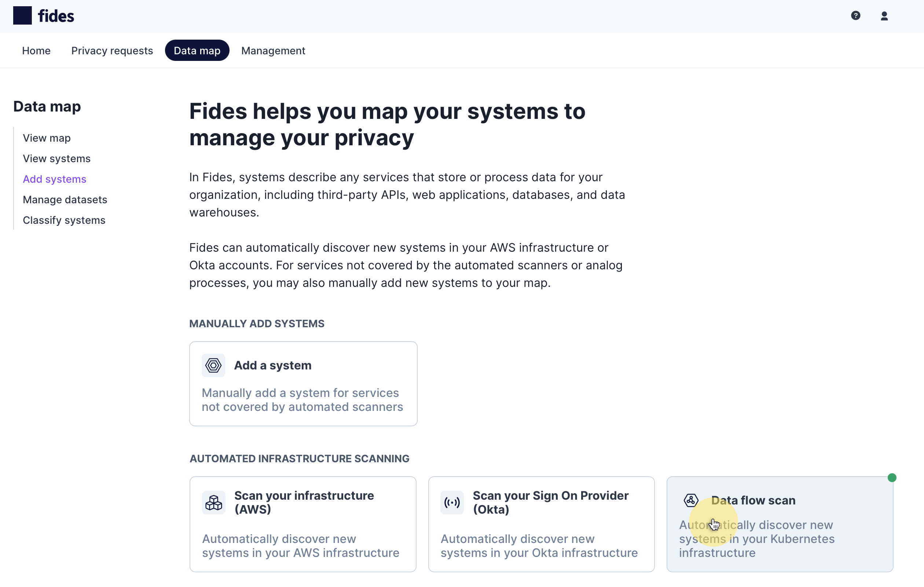The image size is (924, 587).
Task: Open the help question mark icon
Action: (x=855, y=16)
